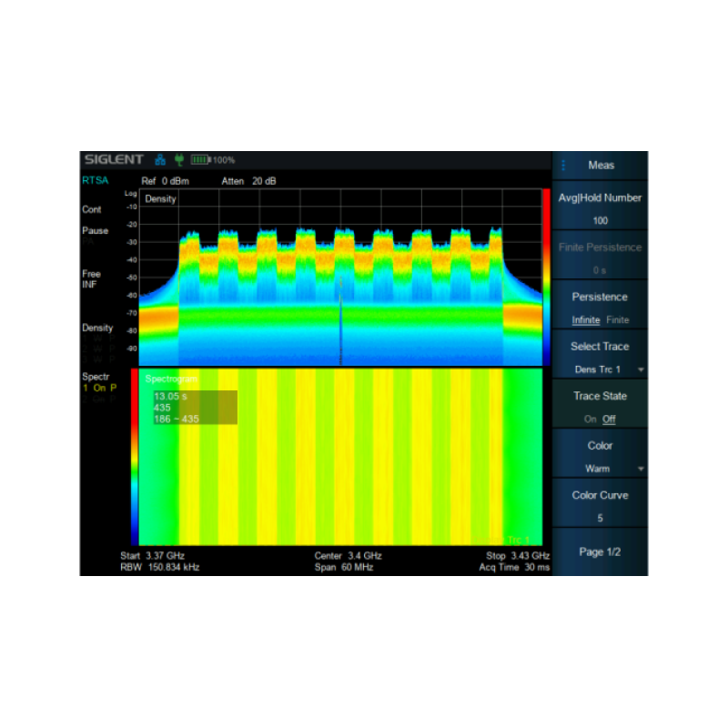Go to next menu page via Page 1/2

[x=600, y=551]
